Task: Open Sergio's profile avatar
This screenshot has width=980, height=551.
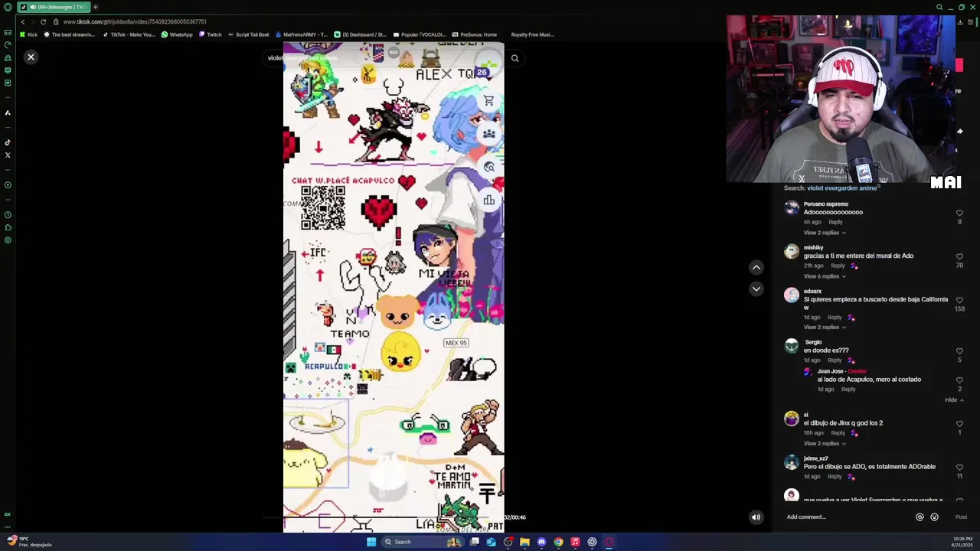Action: (x=792, y=346)
